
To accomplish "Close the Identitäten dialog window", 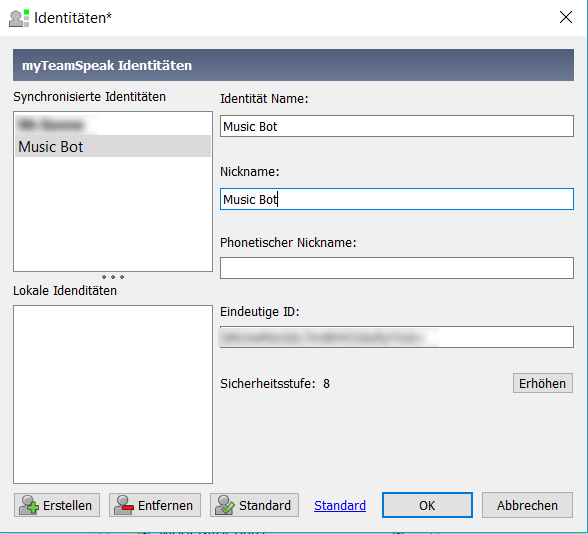I will pos(566,17).
